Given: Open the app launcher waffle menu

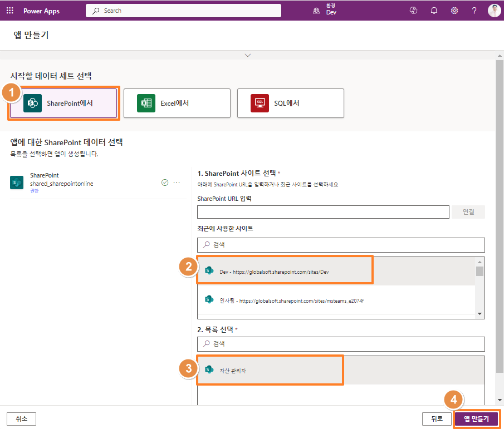Looking at the screenshot, I should click(x=10, y=11).
